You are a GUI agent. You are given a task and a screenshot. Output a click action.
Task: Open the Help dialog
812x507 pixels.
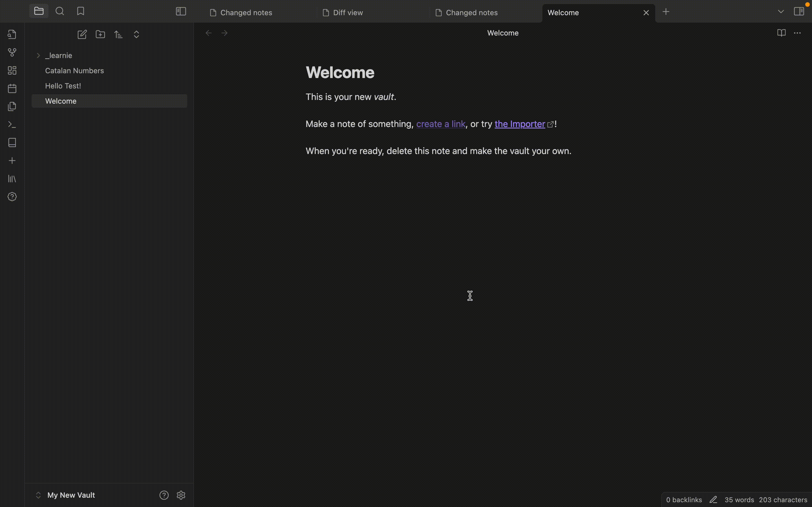pos(12,197)
